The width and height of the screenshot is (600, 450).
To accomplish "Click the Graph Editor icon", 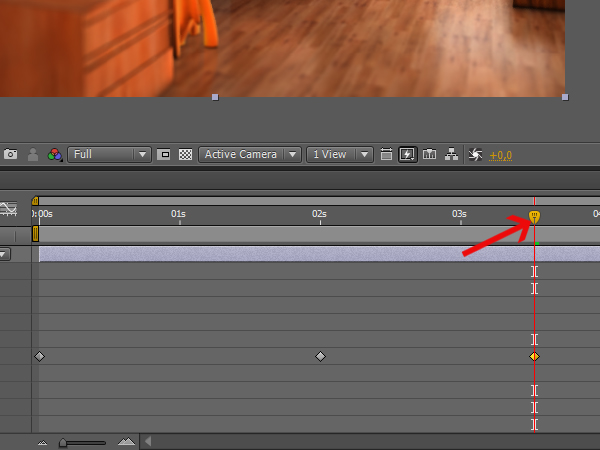I will (x=9, y=209).
